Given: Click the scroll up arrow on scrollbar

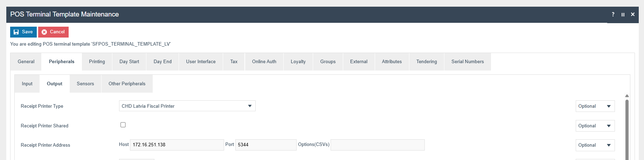Looking at the screenshot, I should coord(627,96).
